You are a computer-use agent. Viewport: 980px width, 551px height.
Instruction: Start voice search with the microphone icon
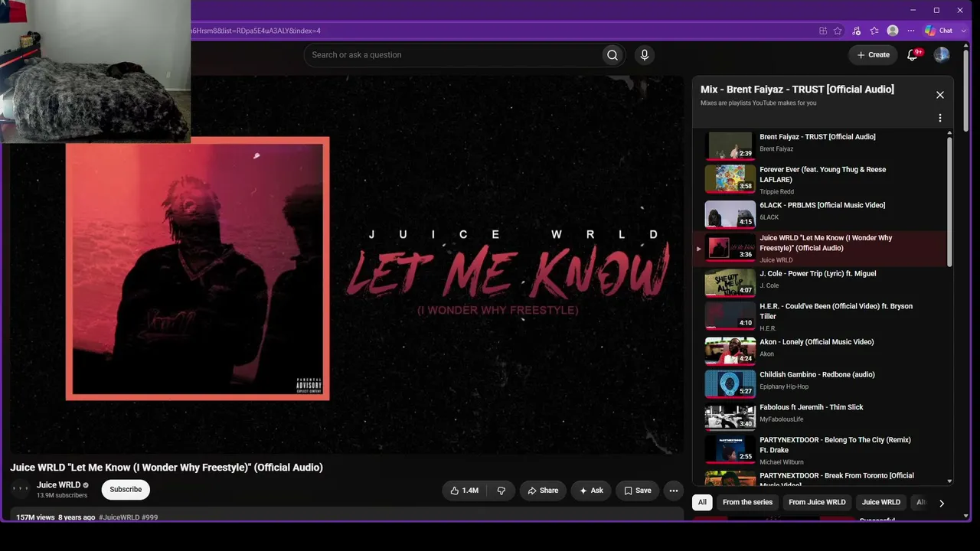pos(645,55)
